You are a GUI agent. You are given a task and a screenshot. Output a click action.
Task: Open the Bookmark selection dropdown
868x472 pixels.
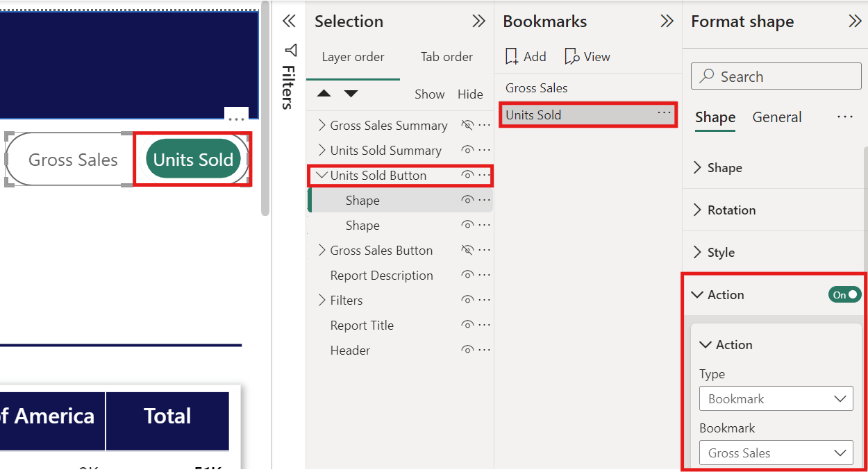[776, 453]
